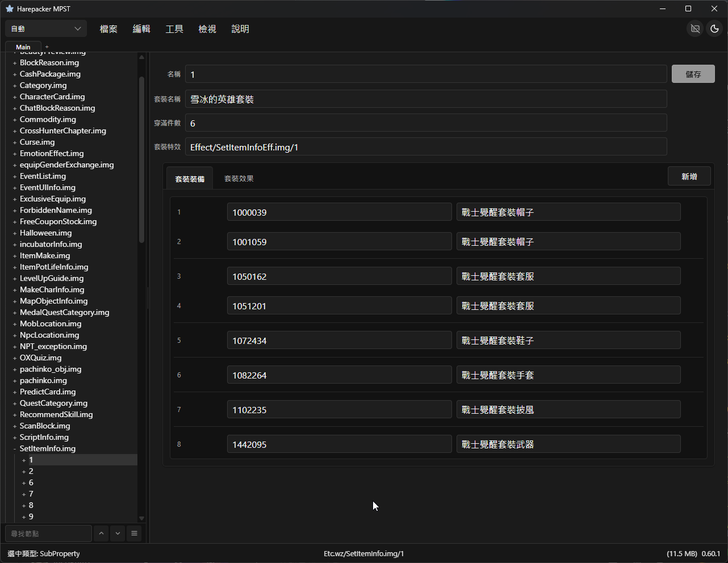The image size is (728, 563).
Task: Click the down arrow next to node search
Action: (x=118, y=533)
